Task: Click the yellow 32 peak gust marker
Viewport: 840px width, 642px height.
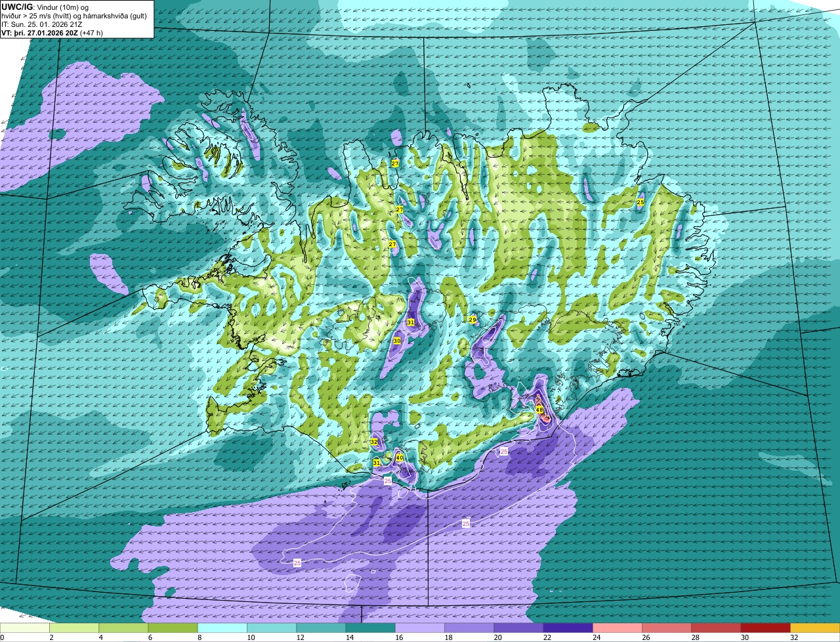Action: [374, 442]
